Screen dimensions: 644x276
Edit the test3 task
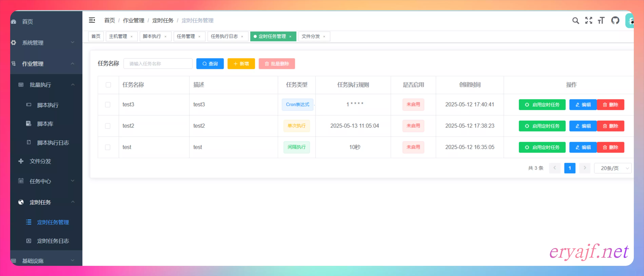583,105
